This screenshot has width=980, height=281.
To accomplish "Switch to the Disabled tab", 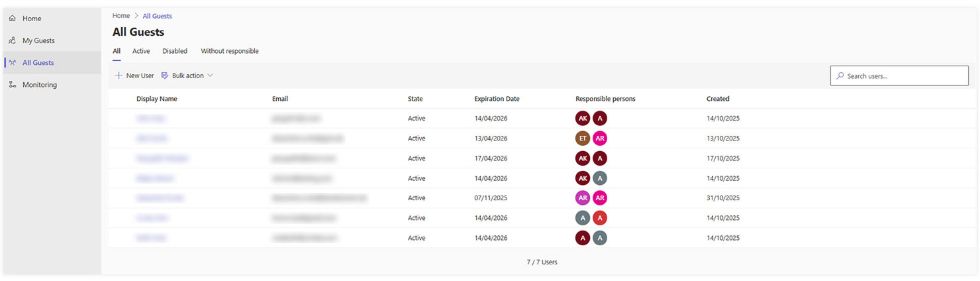I will (x=175, y=51).
